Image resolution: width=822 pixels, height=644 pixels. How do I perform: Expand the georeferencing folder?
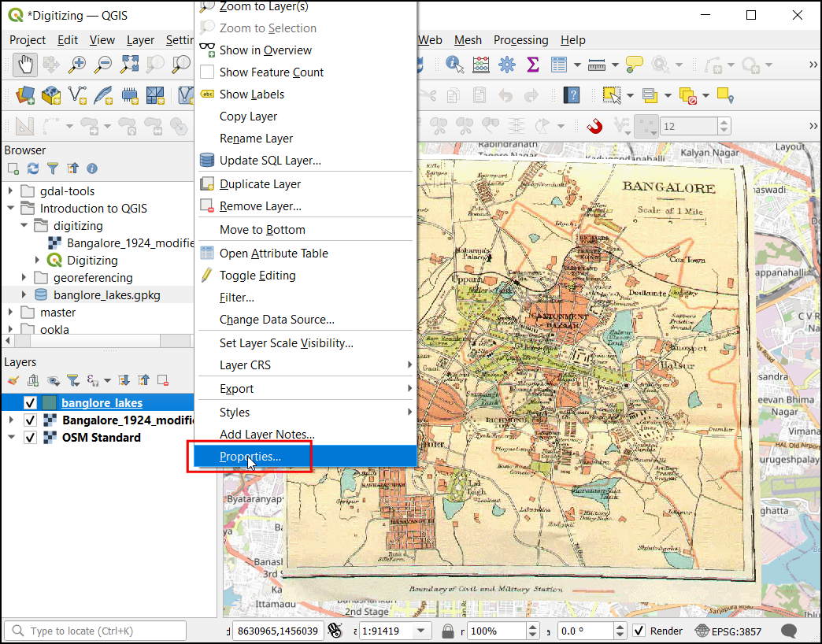coord(24,277)
